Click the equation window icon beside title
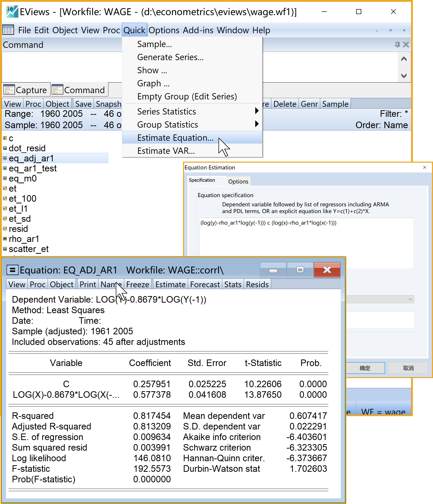The image size is (433, 504). coord(12,270)
